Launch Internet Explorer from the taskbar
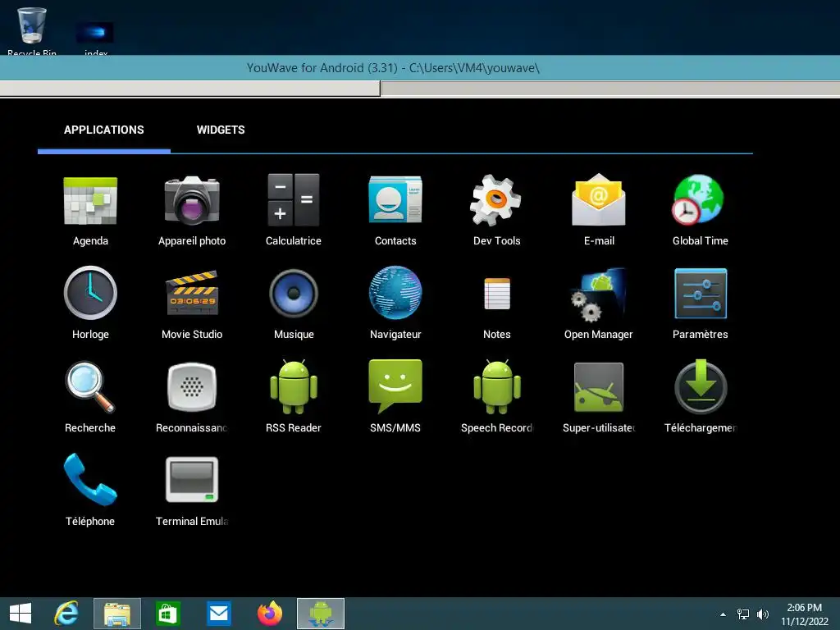The image size is (840, 630). [x=66, y=614]
